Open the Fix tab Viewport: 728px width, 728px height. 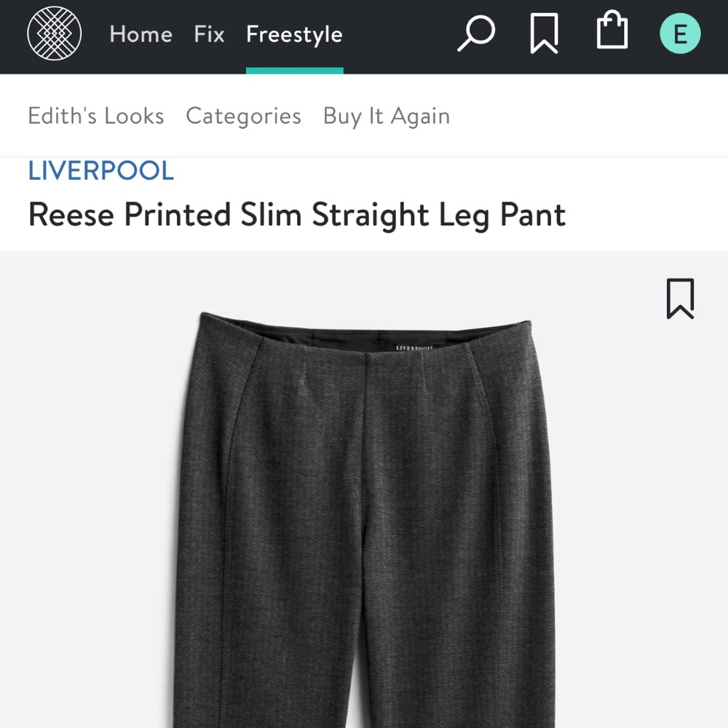pos(208,34)
